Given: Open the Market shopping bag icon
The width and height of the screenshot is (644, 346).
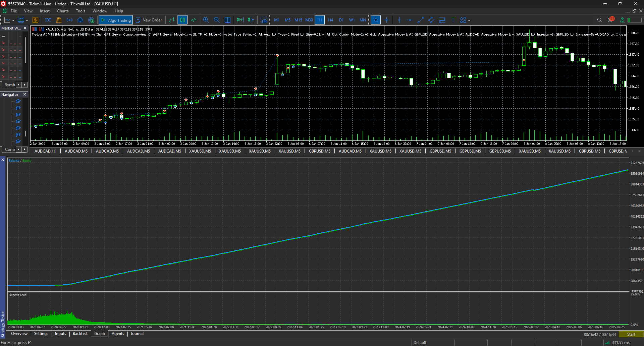Looking at the screenshot, I should [x=59, y=20].
